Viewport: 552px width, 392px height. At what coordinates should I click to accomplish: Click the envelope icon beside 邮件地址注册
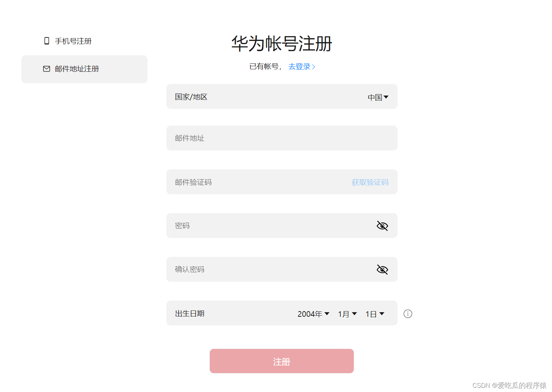coord(47,69)
